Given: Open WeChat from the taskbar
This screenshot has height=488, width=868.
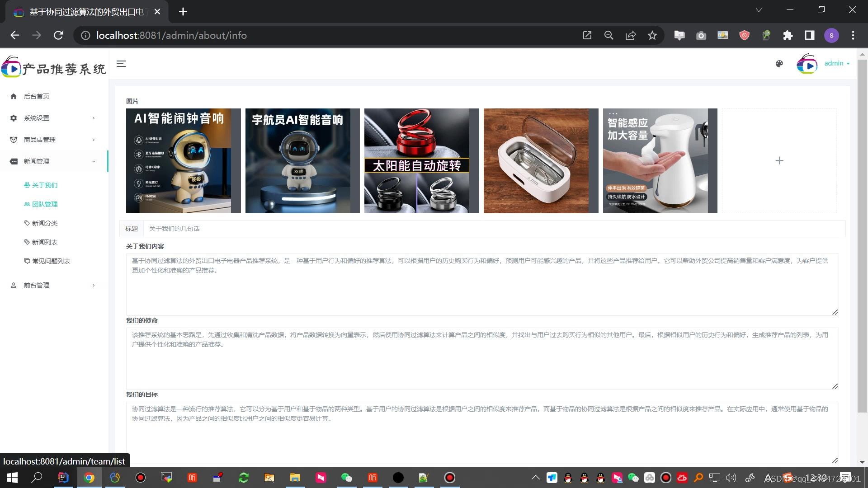Looking at the screenshot, I should [x=347, y=478].
